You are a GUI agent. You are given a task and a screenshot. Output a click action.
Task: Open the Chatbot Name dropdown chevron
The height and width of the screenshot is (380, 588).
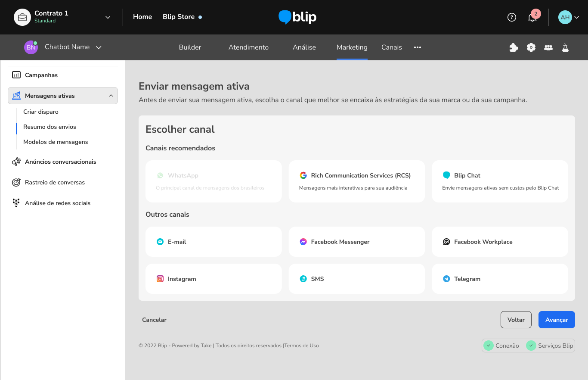(99, 47)
